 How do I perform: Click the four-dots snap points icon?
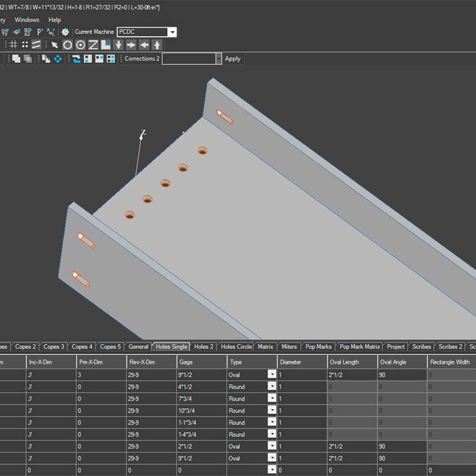25,45
